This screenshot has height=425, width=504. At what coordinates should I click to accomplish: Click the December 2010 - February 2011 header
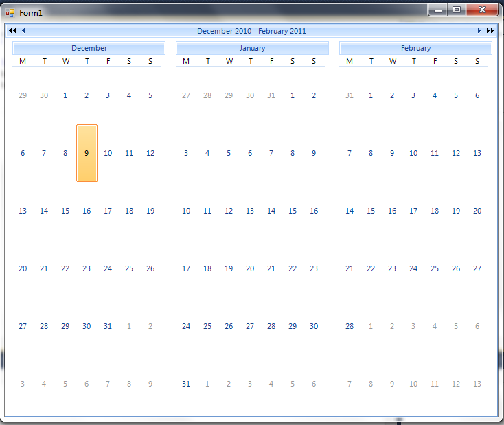pyautogui.click(x=251, y=31)
